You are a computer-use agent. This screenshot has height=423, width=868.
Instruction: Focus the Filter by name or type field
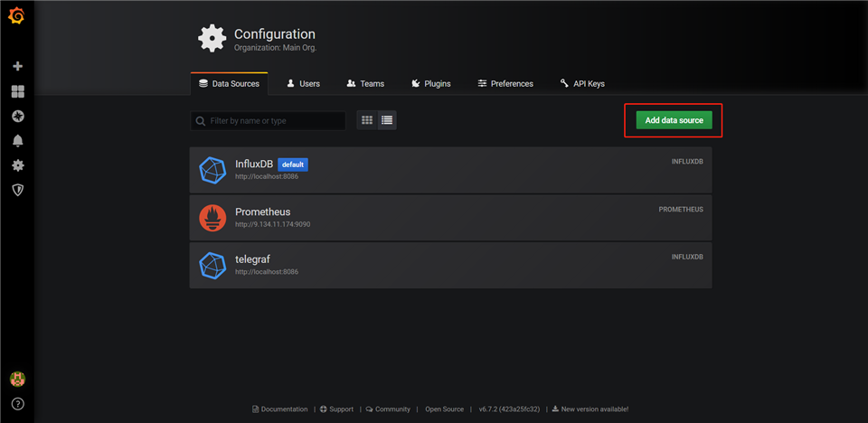(x=268, y=121)
